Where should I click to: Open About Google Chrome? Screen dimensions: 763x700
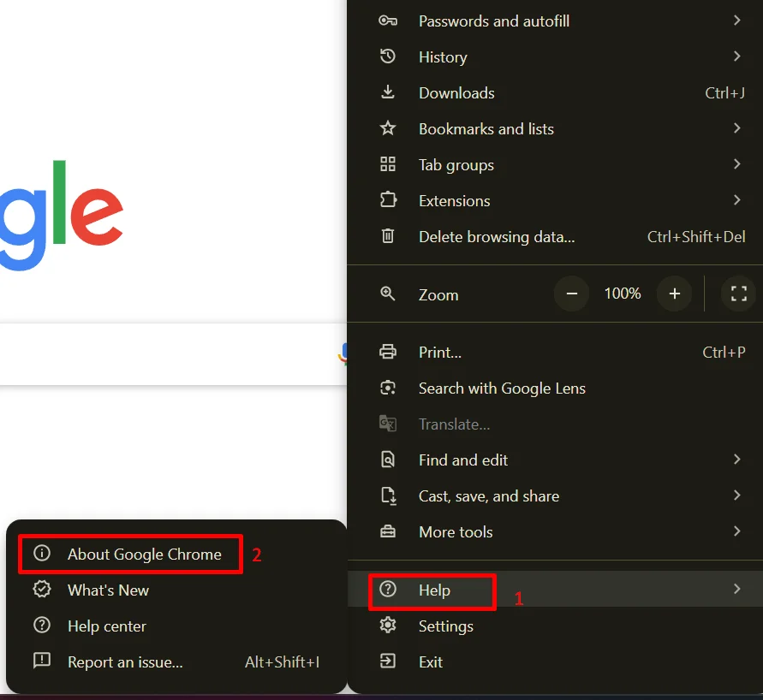tap(144, 554)
